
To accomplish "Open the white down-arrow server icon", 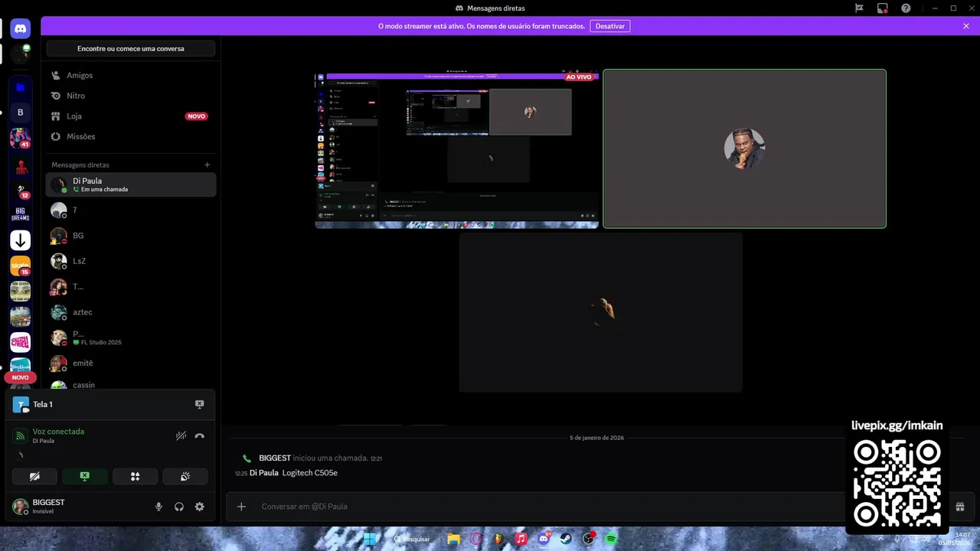I will [x=21, y=240].
